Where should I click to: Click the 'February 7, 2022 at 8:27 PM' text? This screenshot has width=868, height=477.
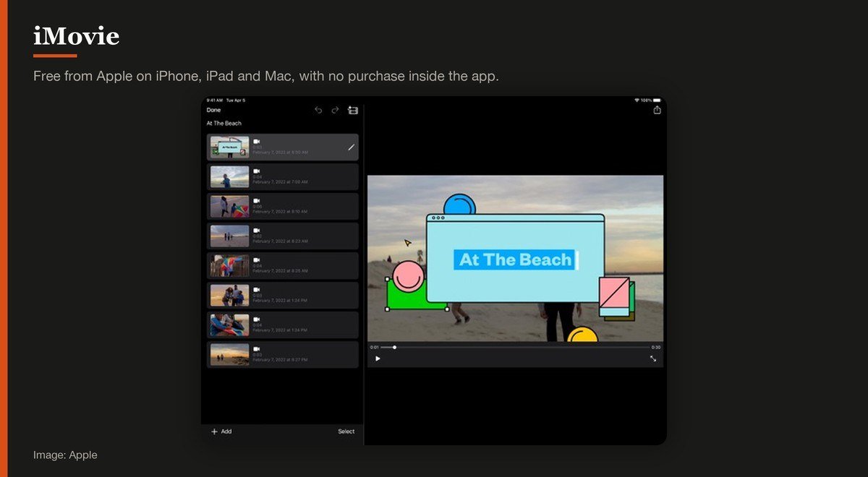click(x=280, y=360)
